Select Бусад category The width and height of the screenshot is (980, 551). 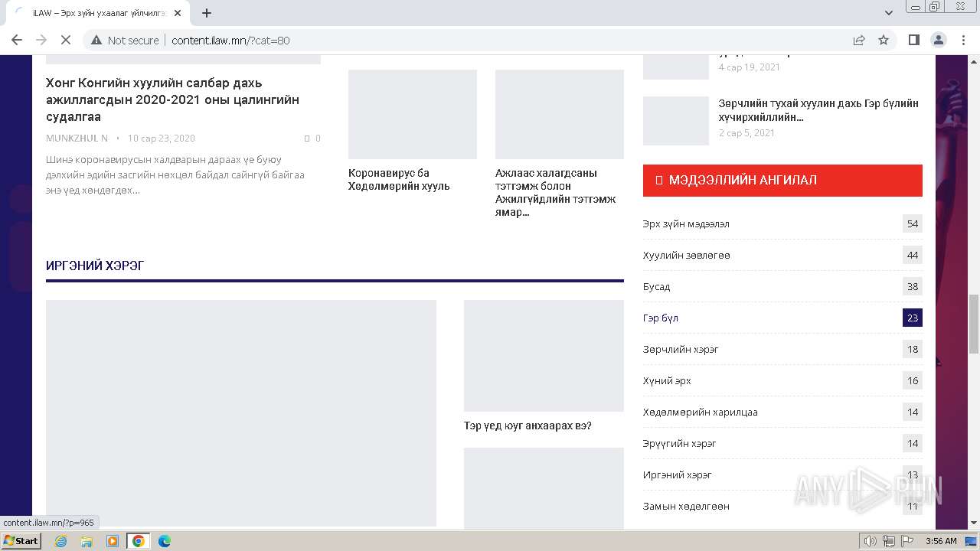pos(656,286)
